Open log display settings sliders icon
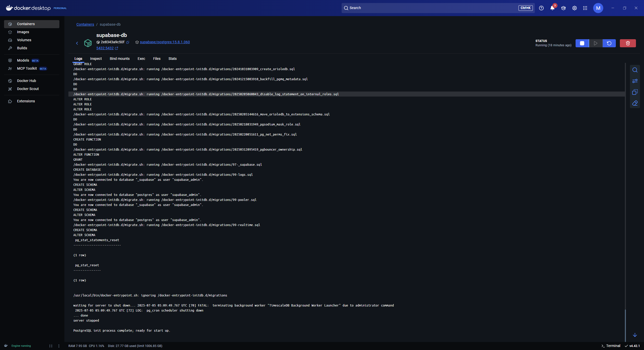644x350 pixels. pos(635,81)
